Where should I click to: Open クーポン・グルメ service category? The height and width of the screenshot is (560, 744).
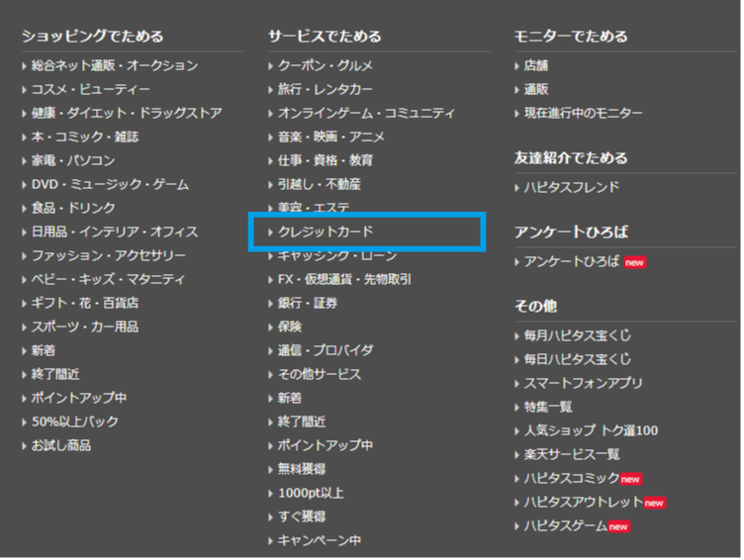[x=325, y=66]
